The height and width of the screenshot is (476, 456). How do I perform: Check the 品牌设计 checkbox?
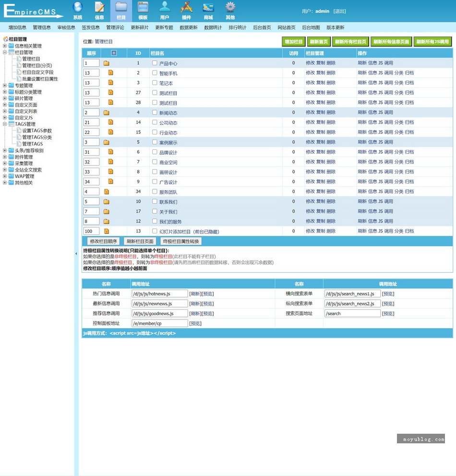coord(155,152)
